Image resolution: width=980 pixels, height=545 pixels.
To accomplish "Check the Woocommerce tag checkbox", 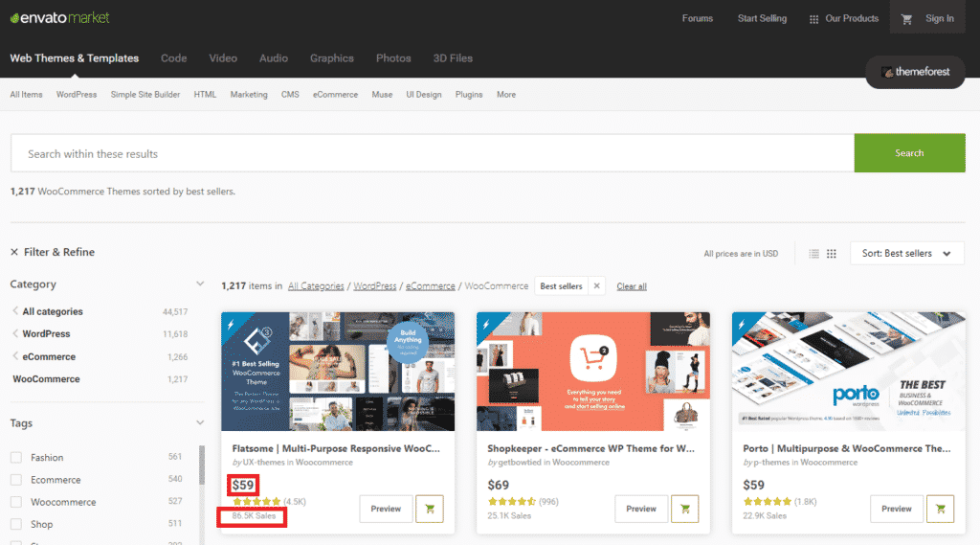I will coord(16,502).
